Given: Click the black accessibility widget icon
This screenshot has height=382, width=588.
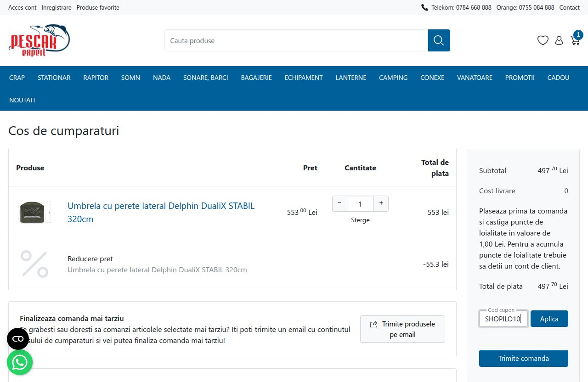Looking at the screenshot, I should [18, 339].
